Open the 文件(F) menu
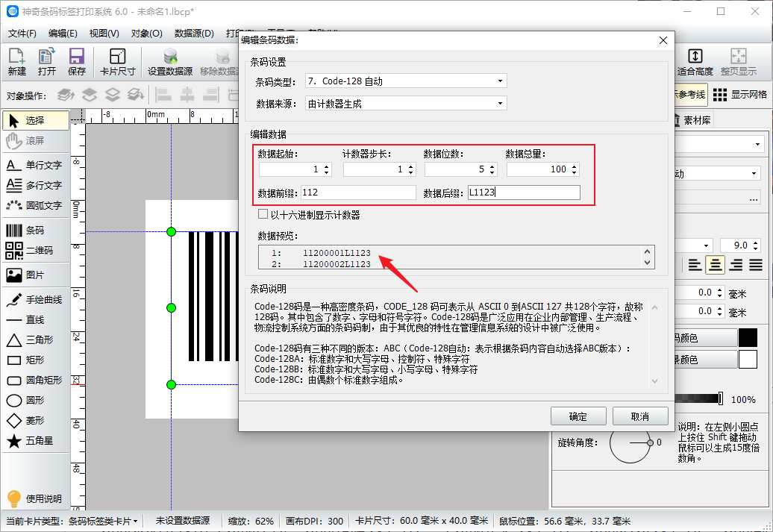 22,34
